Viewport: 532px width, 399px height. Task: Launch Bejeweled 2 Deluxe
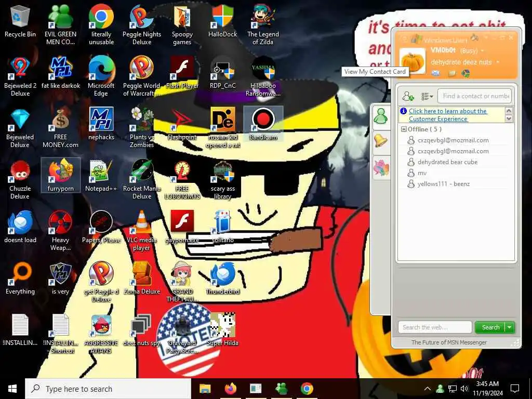pos(20,75)
